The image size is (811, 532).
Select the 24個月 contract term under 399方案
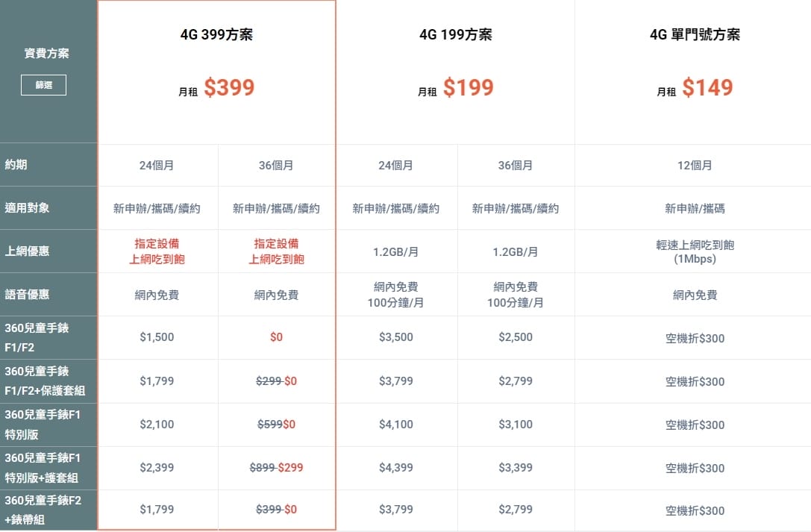pos(157,165)
